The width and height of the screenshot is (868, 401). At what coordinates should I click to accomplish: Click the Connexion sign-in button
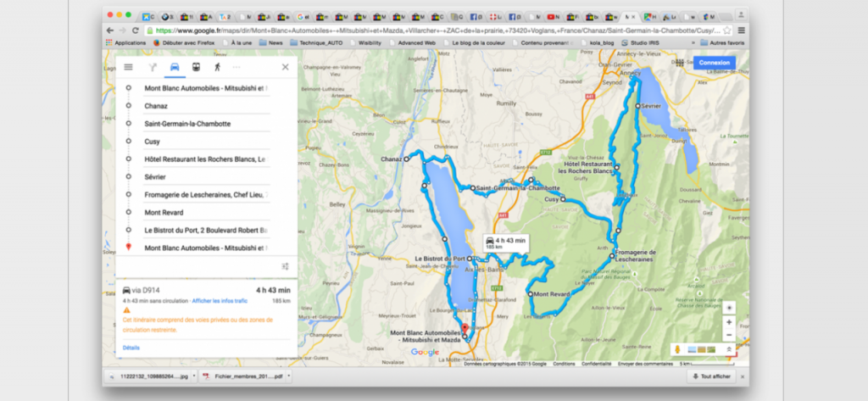714,63
